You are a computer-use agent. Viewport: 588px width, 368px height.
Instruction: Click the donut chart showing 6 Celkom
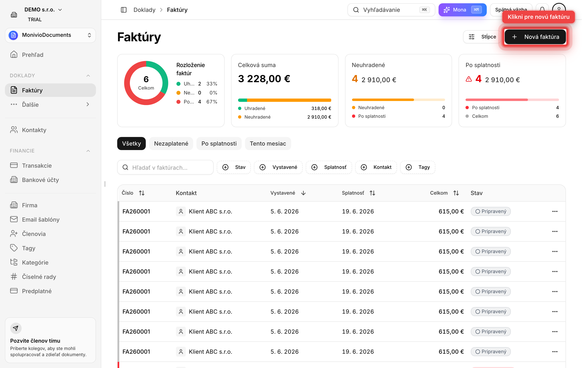(146, 83)
